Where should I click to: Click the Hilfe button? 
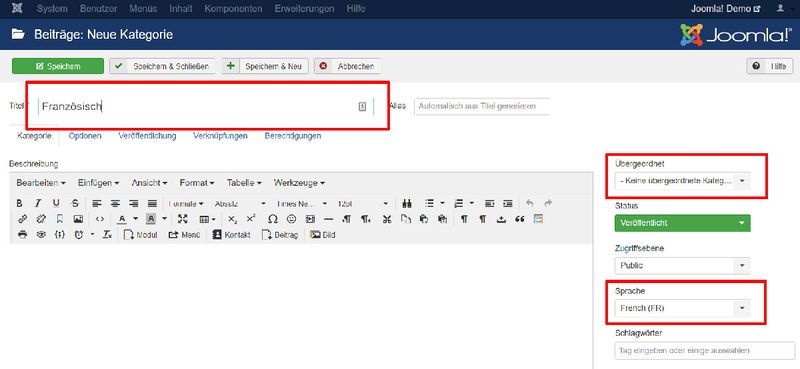(x=770, y=66)
